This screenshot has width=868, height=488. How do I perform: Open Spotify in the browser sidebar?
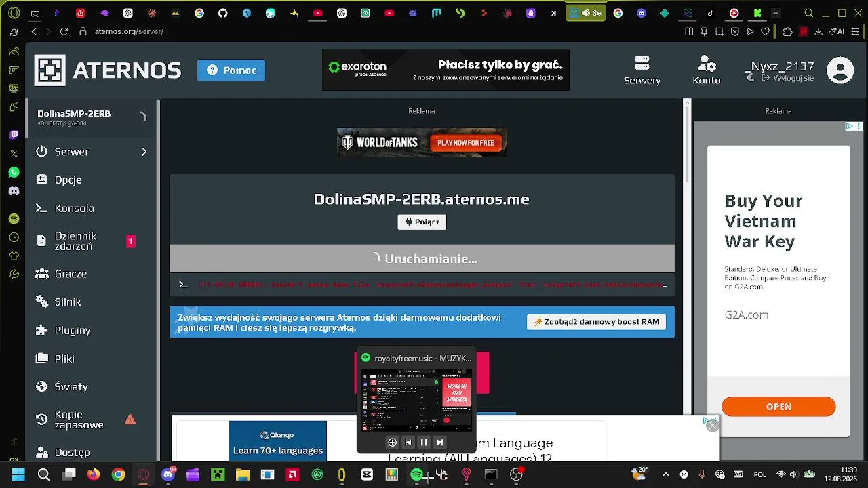point(14,219)
